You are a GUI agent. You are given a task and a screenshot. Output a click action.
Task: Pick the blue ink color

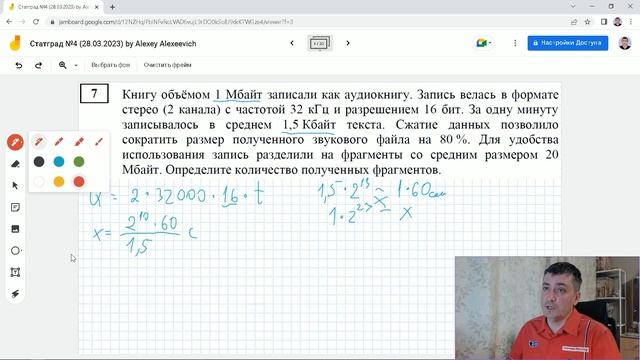point(59,162)
